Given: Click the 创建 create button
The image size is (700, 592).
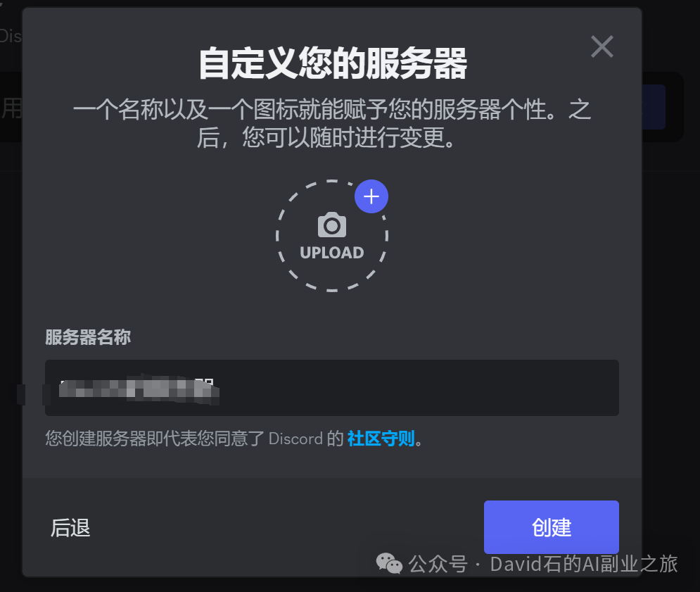Looking at the screenshot, I should [552, 527].
